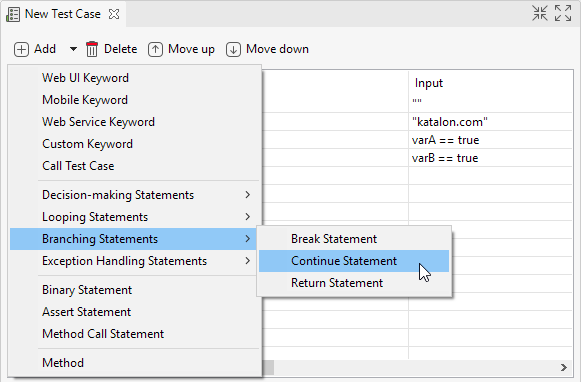This screenshot has width=581, height=382.
Task: Click the Move down arrow icon
Action: (x=233, y=49)
